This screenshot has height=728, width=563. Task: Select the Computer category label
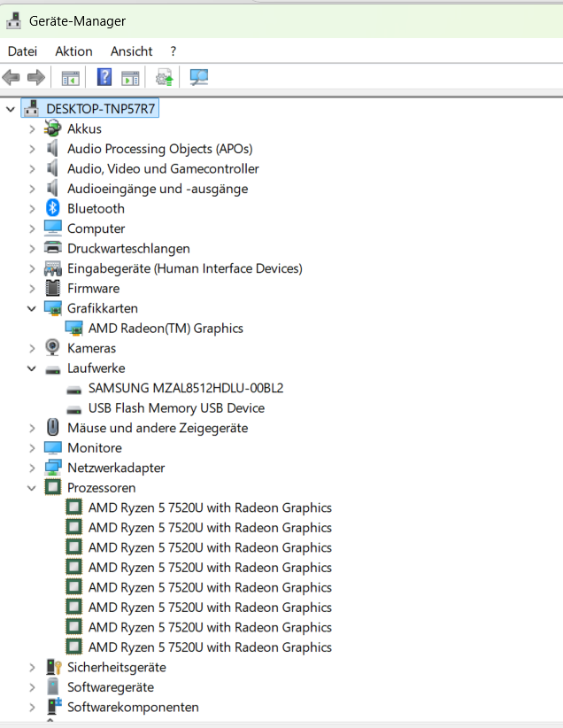click(96, 228)
